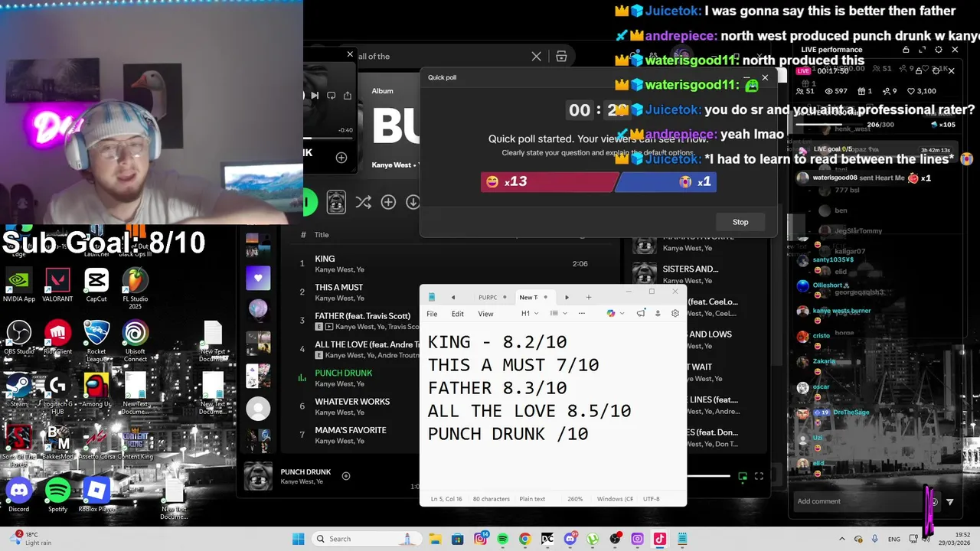The width and height of the screenshot is (980, 551).
Task: Open the UTF-8 encoding selector in Notepad
Action: click(651, 499)
